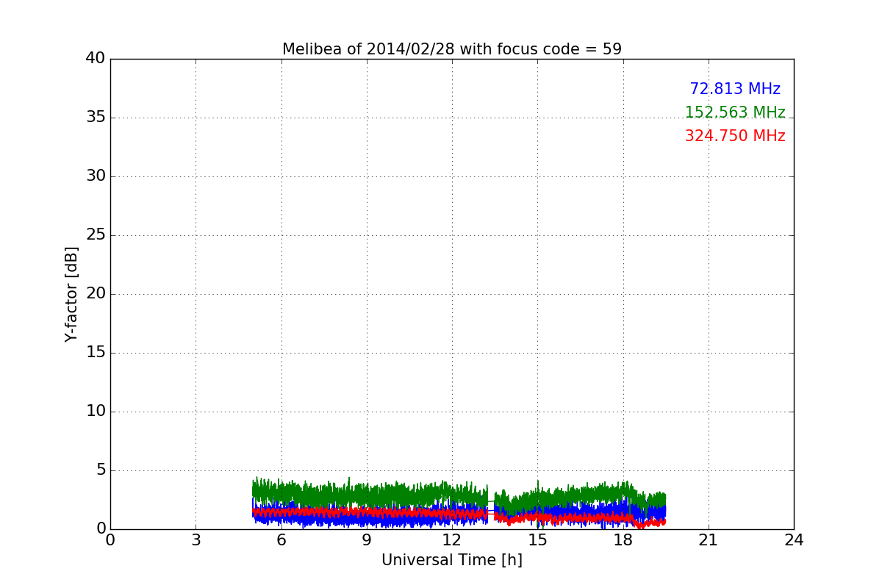Select the green 152.563 MHz legend label
The width and height of the screenshot is (882, 588).
point(735,112)
